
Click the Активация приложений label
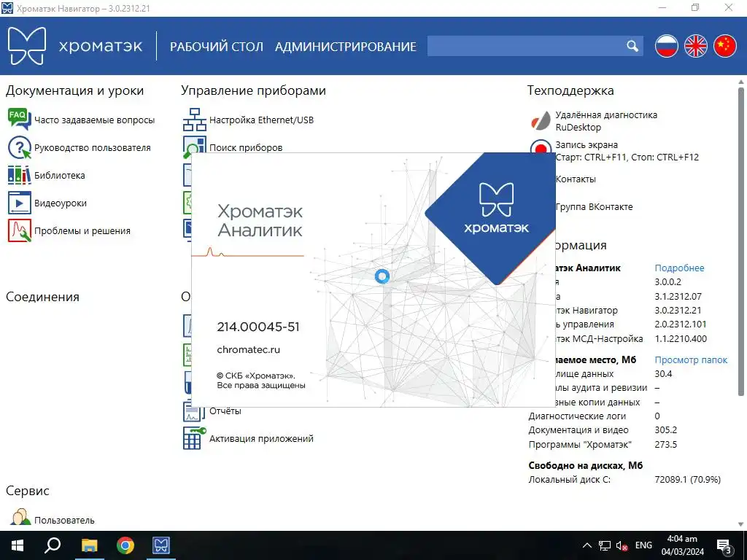coord(262,438)
